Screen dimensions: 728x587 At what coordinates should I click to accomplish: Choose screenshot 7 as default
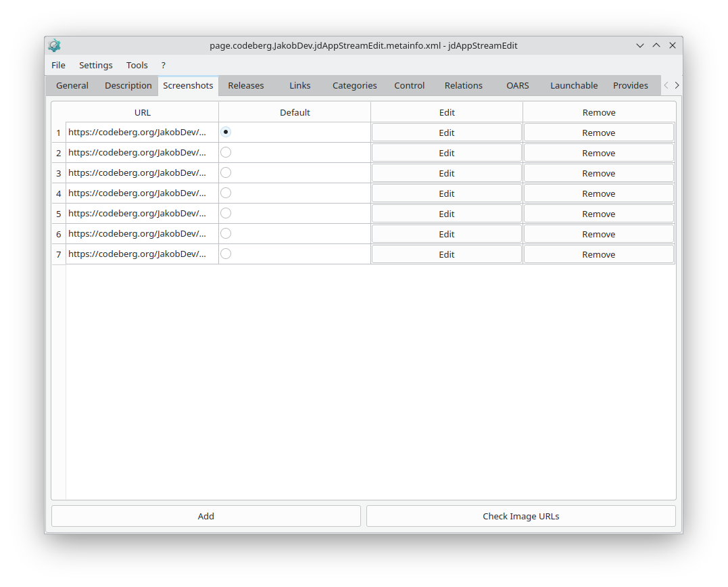point(226,254)
